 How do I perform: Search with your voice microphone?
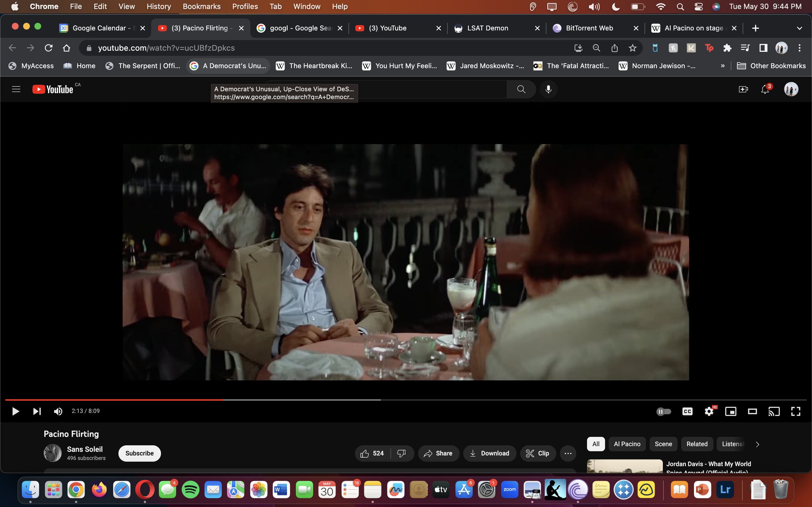(548, 89)
